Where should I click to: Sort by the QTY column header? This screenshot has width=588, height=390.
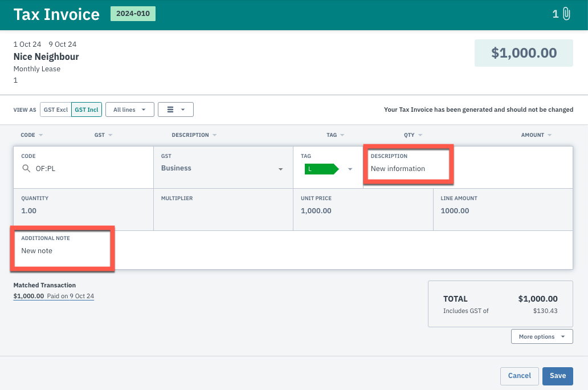413,135
